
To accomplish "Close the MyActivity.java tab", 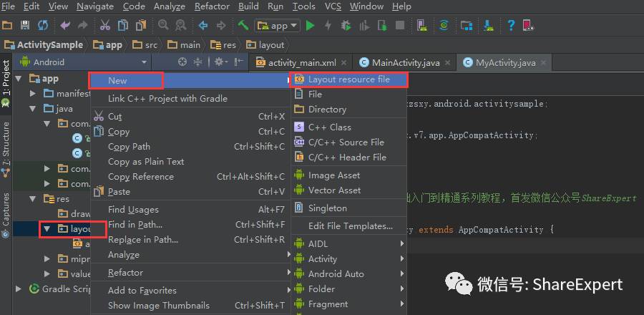I will 543,63.
